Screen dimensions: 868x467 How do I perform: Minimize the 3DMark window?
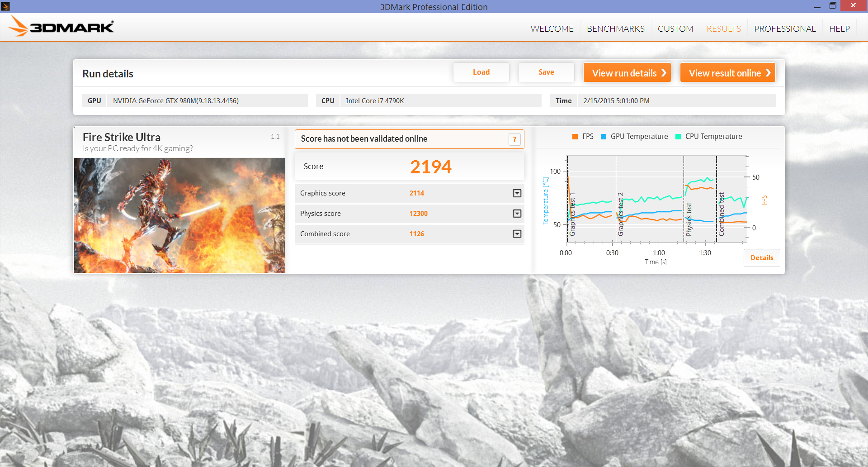[817, 6]
